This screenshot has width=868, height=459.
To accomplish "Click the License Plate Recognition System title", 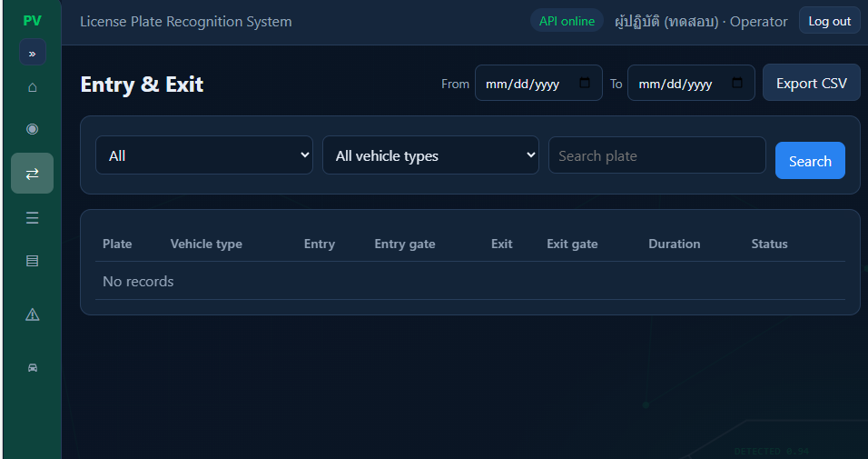I will (x=186, y=22).
